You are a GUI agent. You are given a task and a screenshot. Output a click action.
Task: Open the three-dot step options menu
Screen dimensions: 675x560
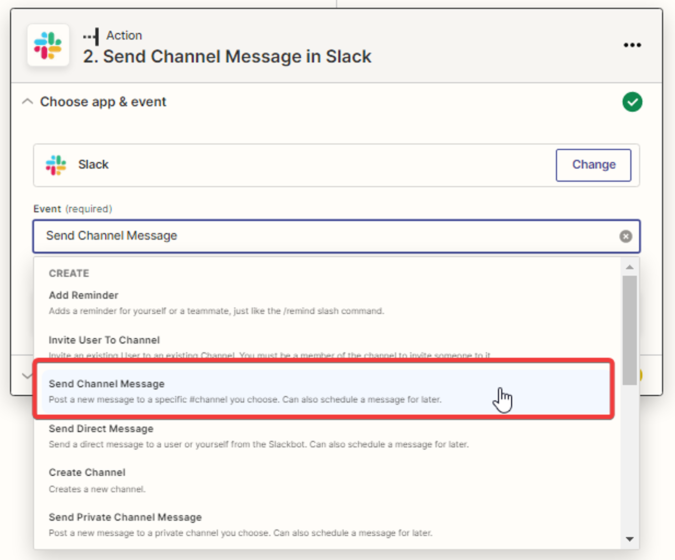coord(632,45)
